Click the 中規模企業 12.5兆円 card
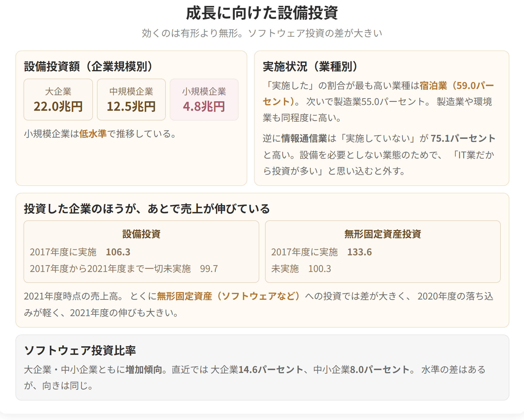 (x=131, y=100)
